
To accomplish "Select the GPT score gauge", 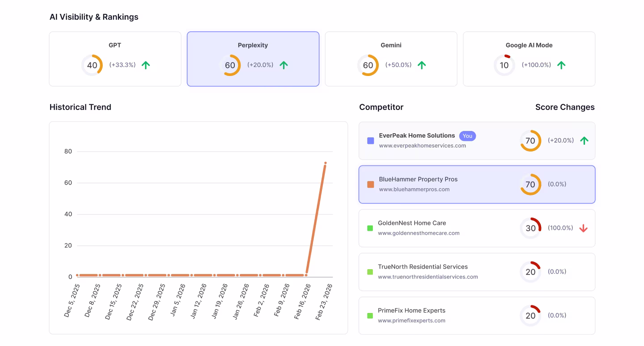I will (92, 65).
